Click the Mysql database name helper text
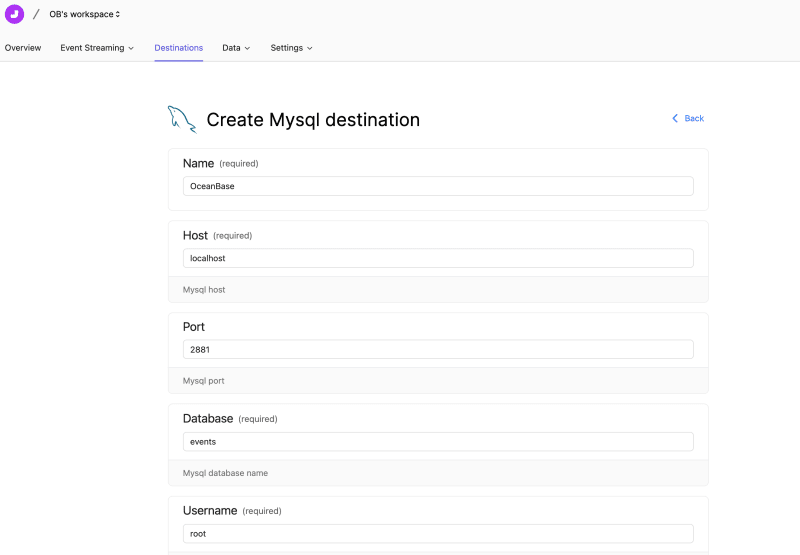 tap(225, 473)
